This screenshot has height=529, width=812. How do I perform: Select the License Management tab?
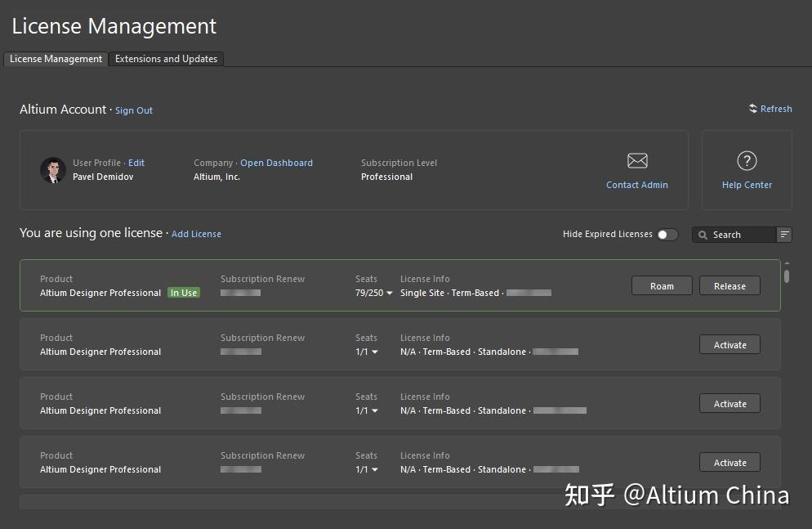click(56, 59)
